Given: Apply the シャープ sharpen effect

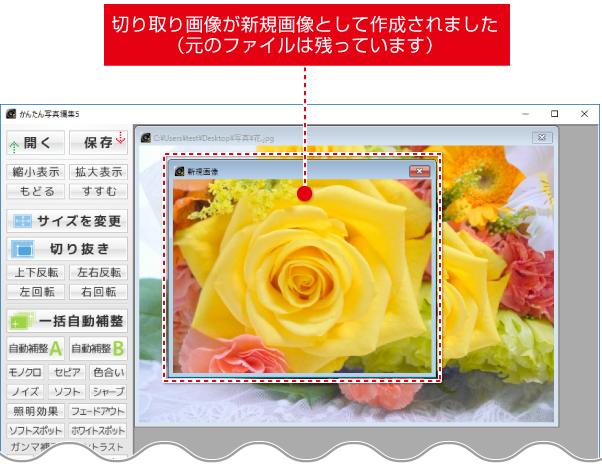Looking at the screenshot, I should pyautogui.click(x=108, y=392).
